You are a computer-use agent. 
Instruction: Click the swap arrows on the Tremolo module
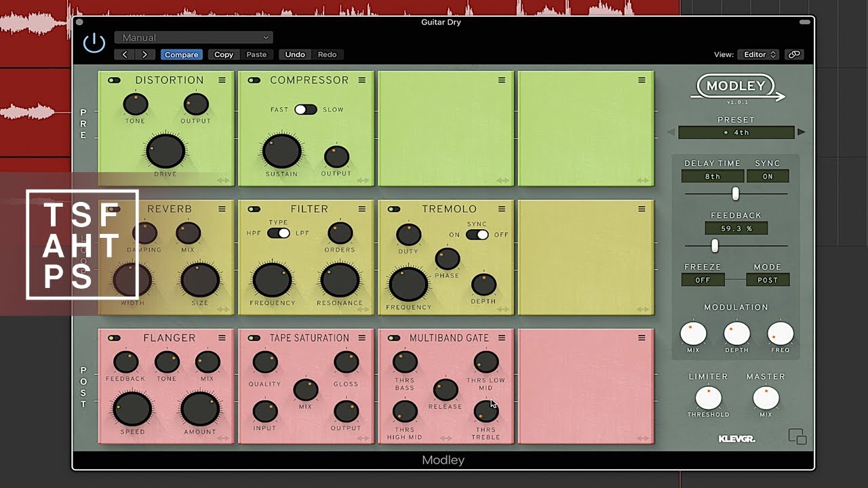click(x=503, y=309)
